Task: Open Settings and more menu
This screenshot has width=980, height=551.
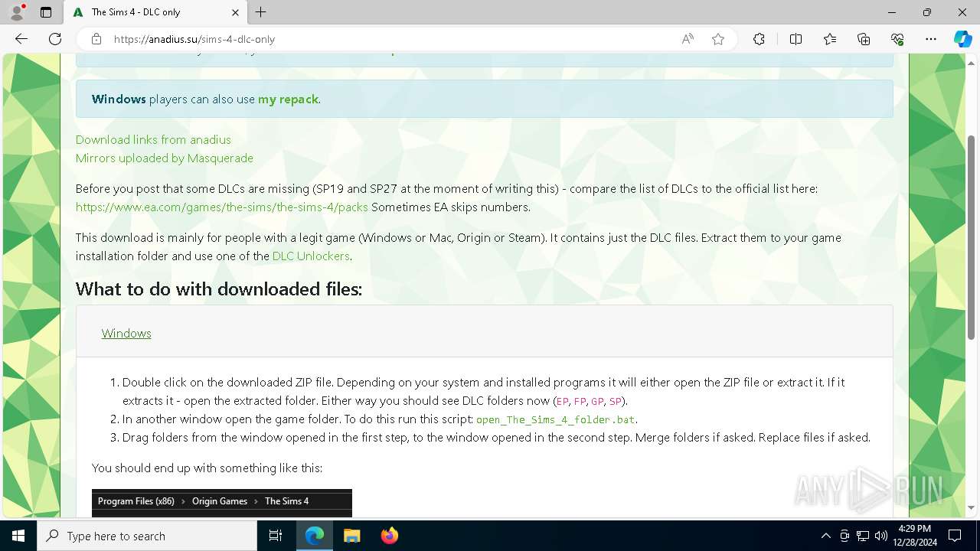Action: (x=931, y=39)
